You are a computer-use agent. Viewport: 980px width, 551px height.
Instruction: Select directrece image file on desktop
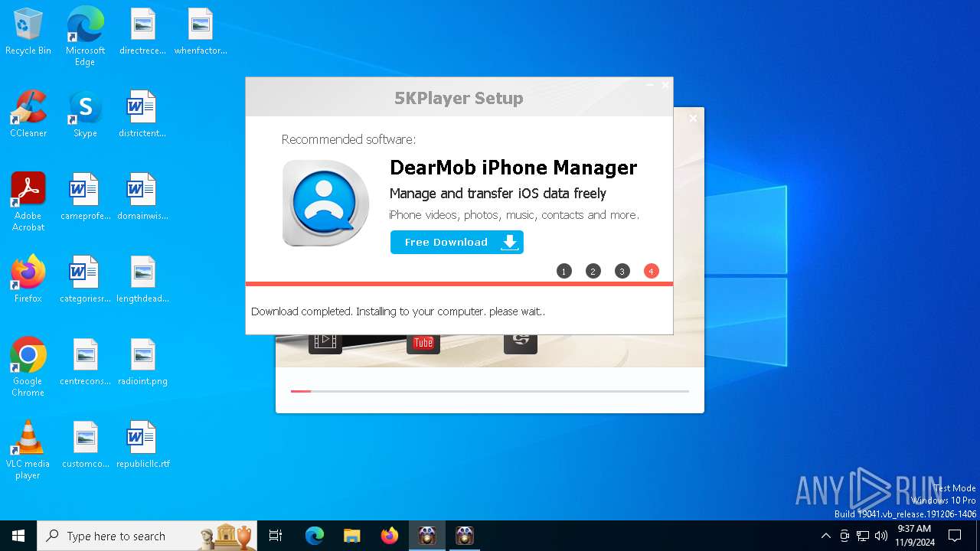pyautogui.click(x=142, y=31)
